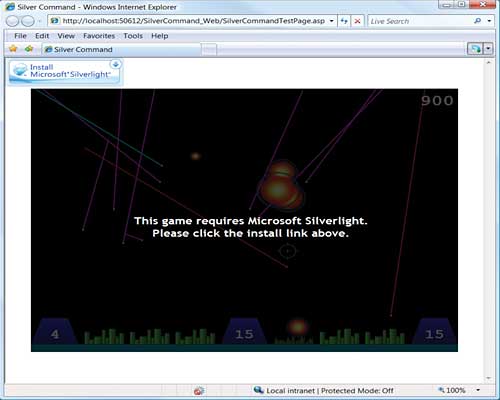
Task: Open the Favorites menu
Action: tap(99, 36)
